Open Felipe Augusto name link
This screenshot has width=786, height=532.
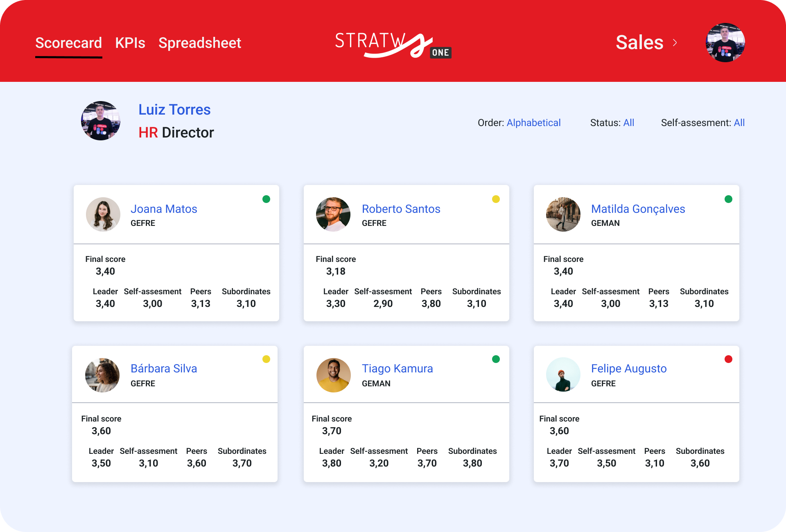click(x=628, y=369)
